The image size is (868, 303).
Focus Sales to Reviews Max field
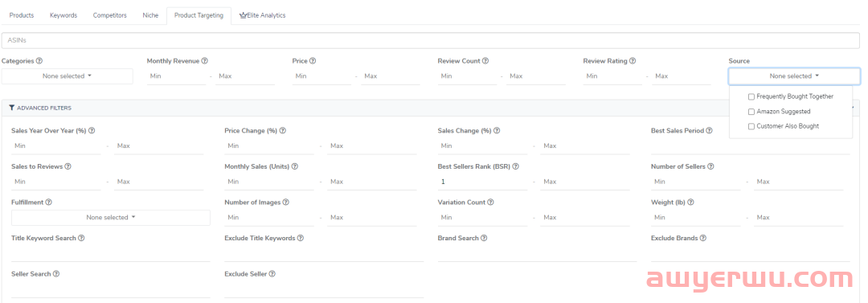tap(159, 182)
